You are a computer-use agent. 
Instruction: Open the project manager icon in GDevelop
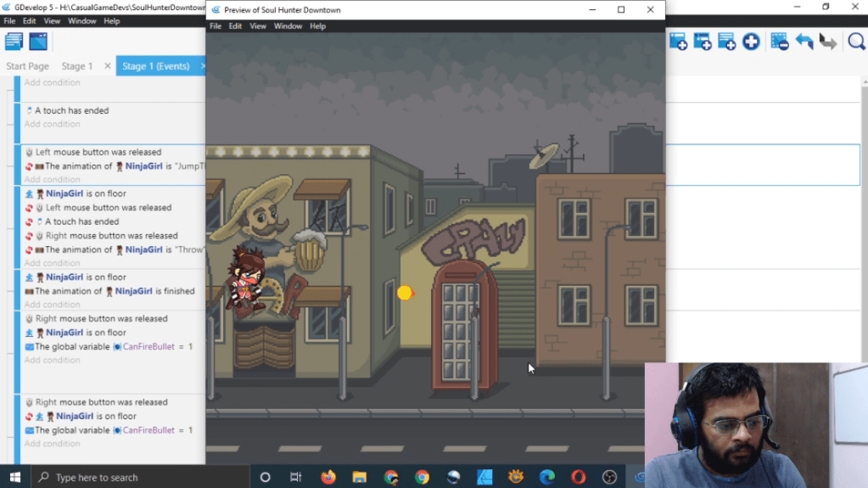click(14, 42)
